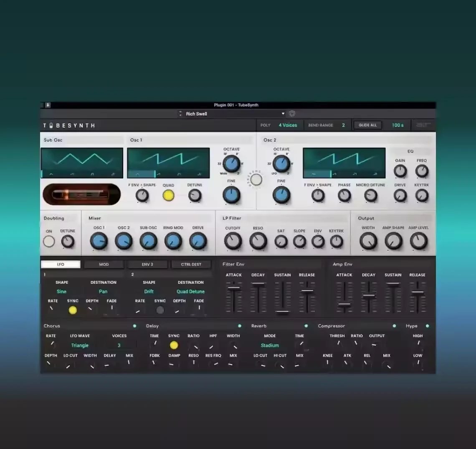This screenshot has width=476, height=449.
Task: Click the Mixer Sub Osc level knob
Action: click(148, 241)
